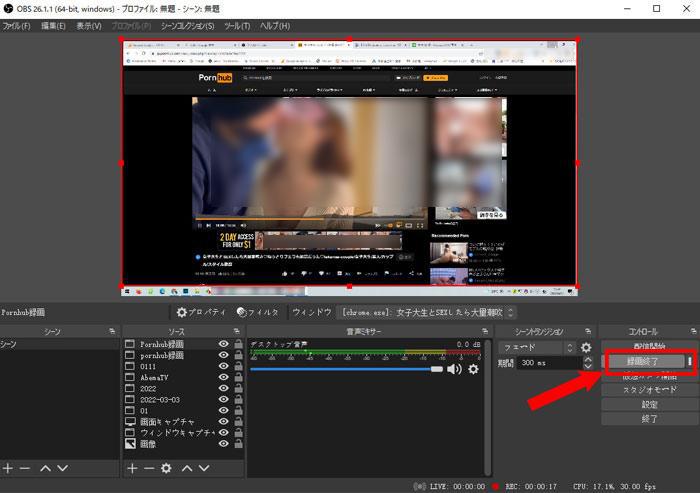
Task: Pop out the コントロール dock panel
Action: [x=693, y=331]
